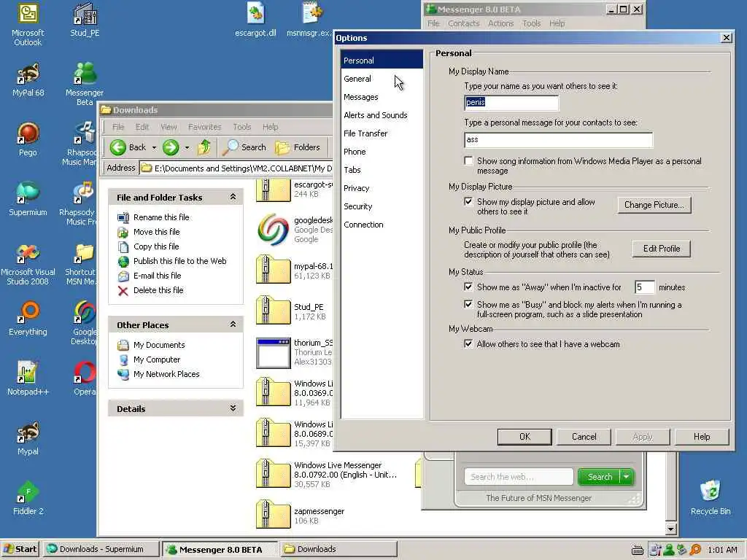
Task: Select the Opera desktop icon
Action: click(x=85, y=378)
